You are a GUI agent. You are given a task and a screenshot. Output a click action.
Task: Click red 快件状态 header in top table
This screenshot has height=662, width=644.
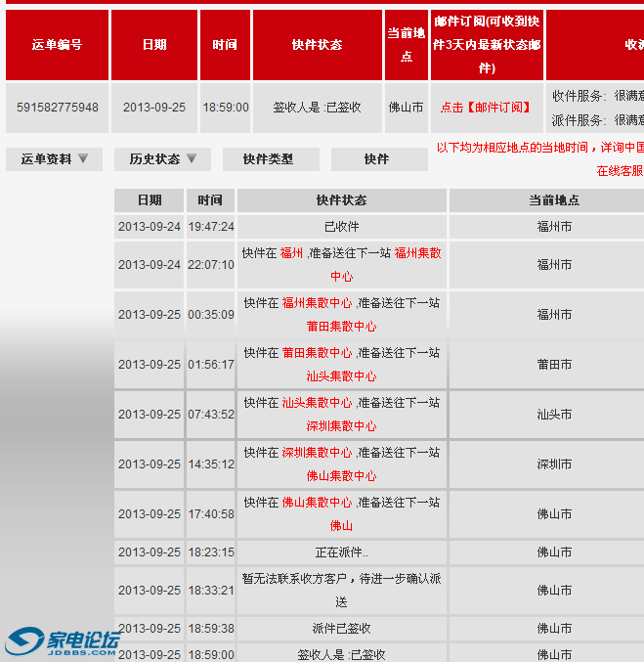point(317,45)
